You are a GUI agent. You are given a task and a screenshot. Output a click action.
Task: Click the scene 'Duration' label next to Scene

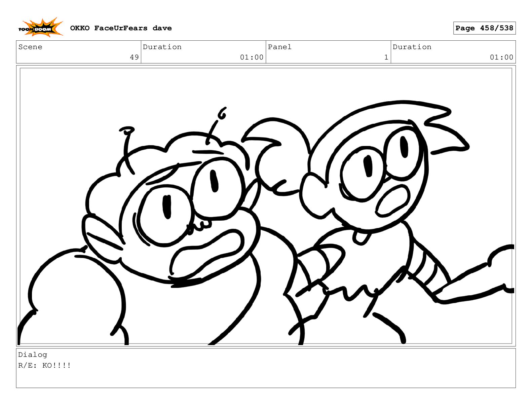(x=162, y=47)
